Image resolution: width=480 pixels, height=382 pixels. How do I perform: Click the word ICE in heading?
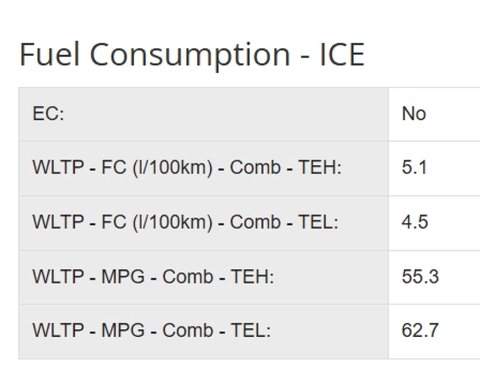pos(342,54)
